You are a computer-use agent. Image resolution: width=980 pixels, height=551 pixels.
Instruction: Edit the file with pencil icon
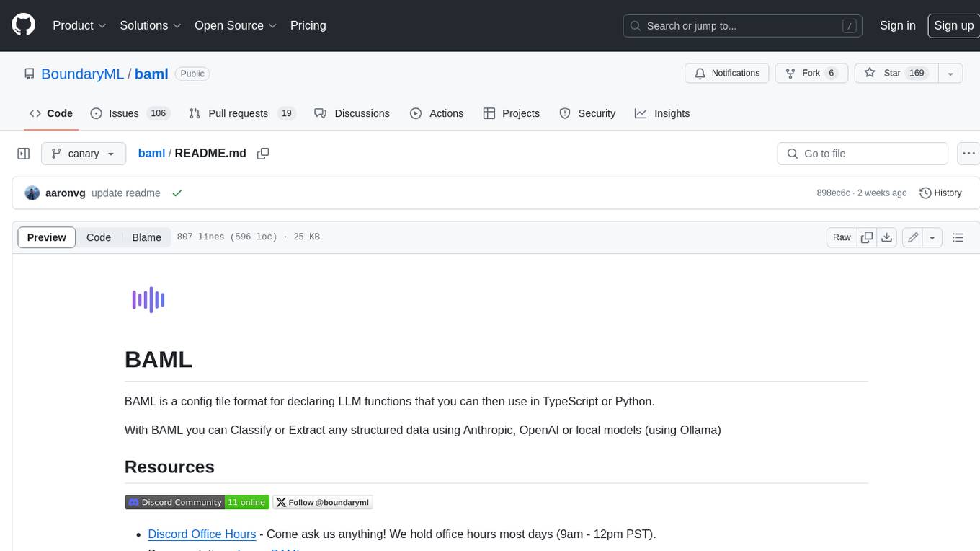[x=913, y=237]
